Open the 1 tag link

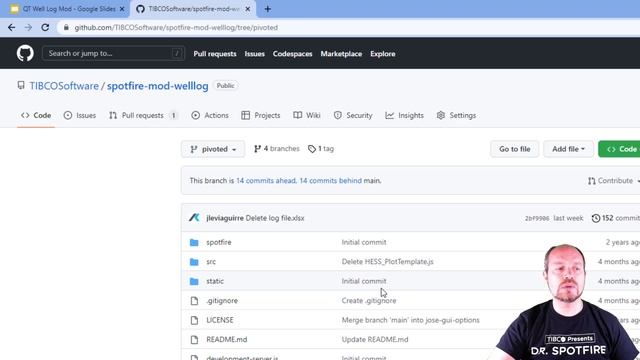coord(321,149)
